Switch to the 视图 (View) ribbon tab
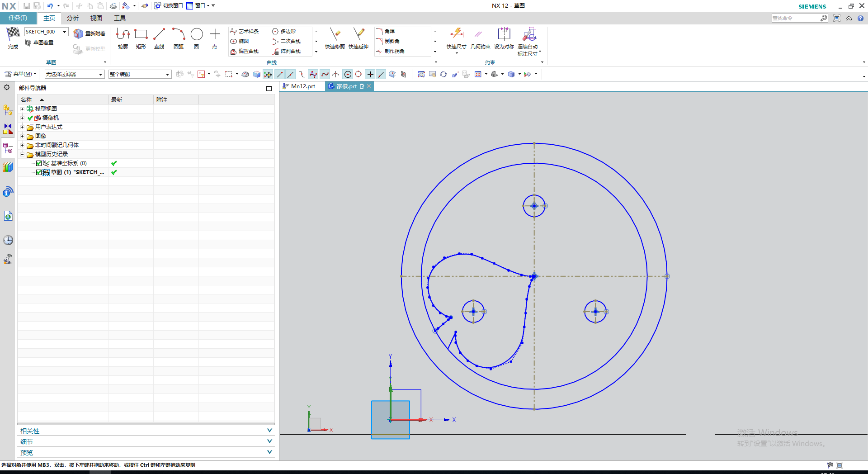Image resolution: width=868 pixels, height=474 pixels. click(96, 18)
